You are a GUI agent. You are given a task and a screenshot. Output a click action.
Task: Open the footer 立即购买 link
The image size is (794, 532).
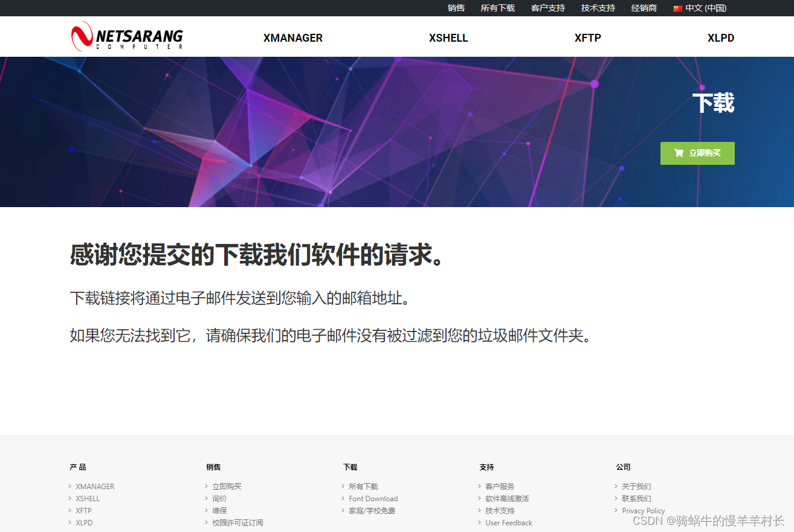227,487
